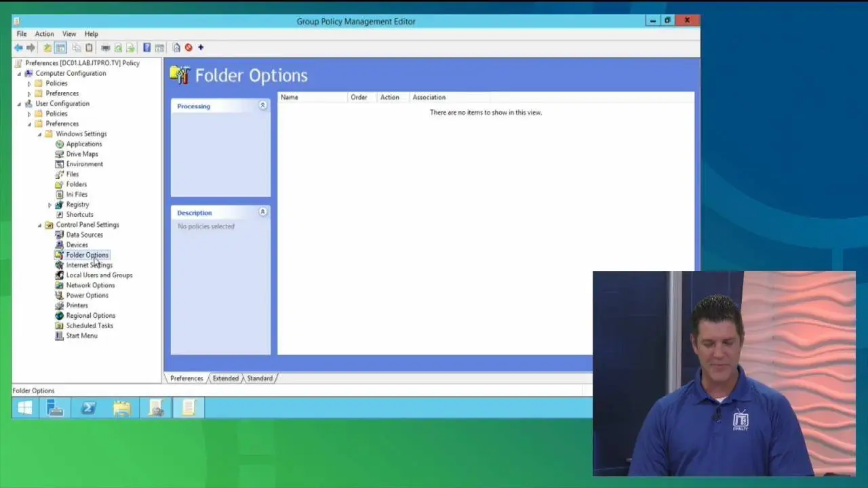Collapse the Computer Configuration node

point(19,73)
